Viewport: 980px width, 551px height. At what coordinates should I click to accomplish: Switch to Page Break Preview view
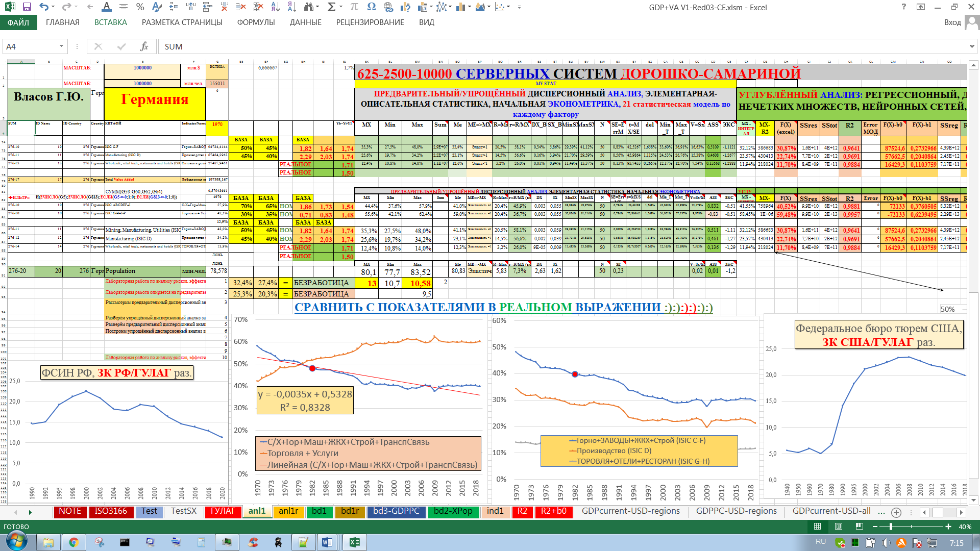click(x=859, y=527)
